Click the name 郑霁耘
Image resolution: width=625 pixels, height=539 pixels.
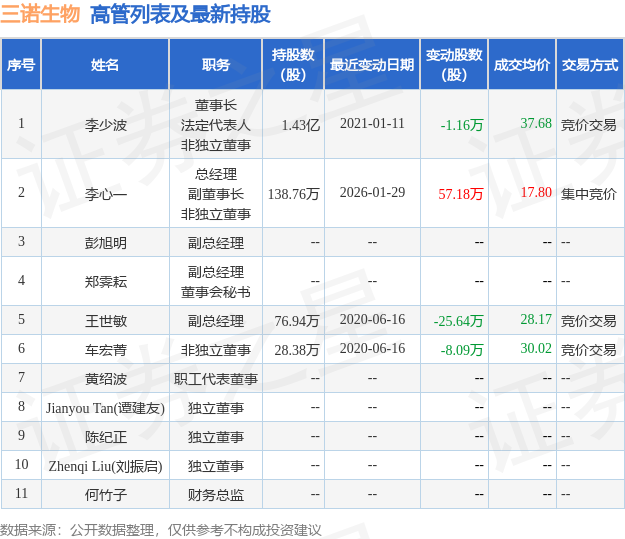[x=106, y=282]
